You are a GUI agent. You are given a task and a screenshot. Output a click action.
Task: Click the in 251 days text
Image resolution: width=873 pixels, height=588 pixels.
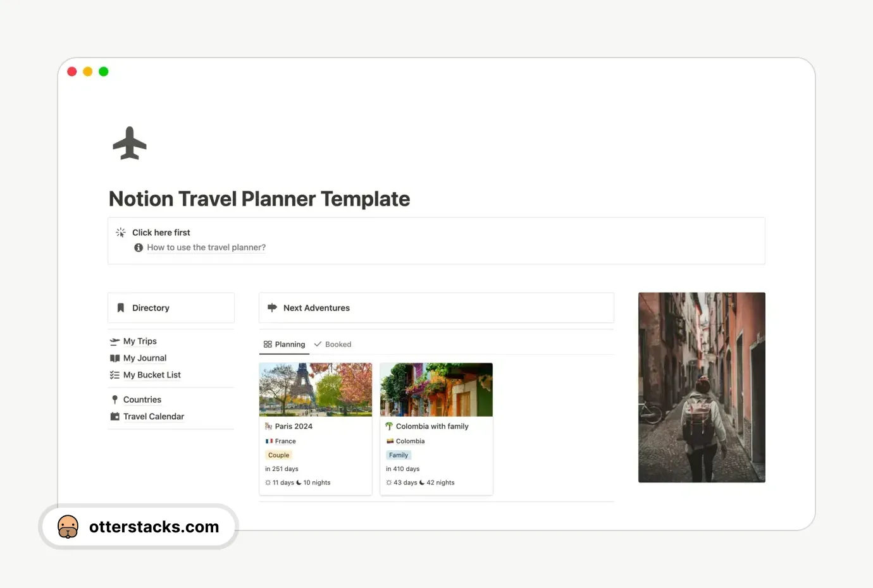(282, 469)
